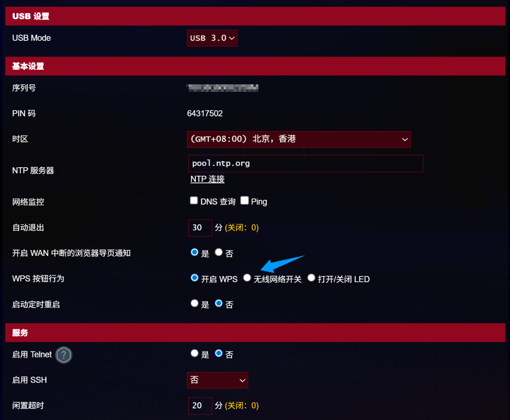
Task: Select 否 for WAN 中断 browser notification
Action: point(218,252)
